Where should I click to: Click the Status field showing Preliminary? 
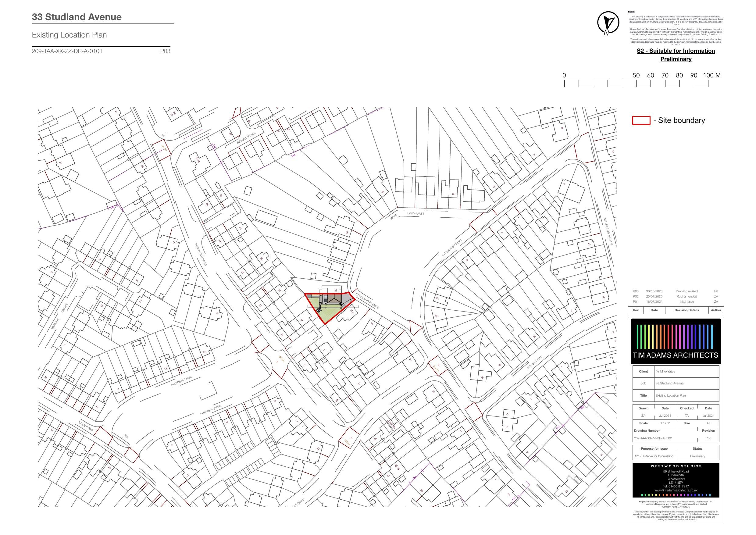pyautogui.click(x=697, y=456)
